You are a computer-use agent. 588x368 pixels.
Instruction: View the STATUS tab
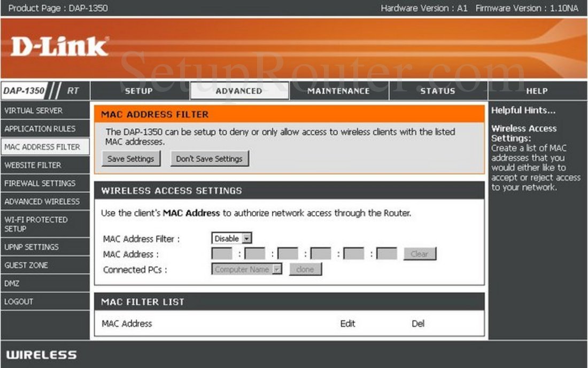pyautogui.click(x=438, y=91)
